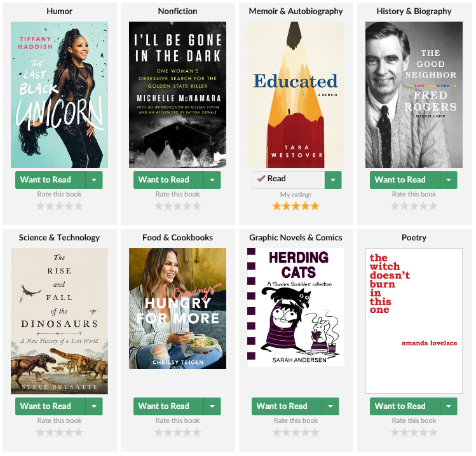Open shelf dropdown for Herding Cats

(x=330, y=406)
